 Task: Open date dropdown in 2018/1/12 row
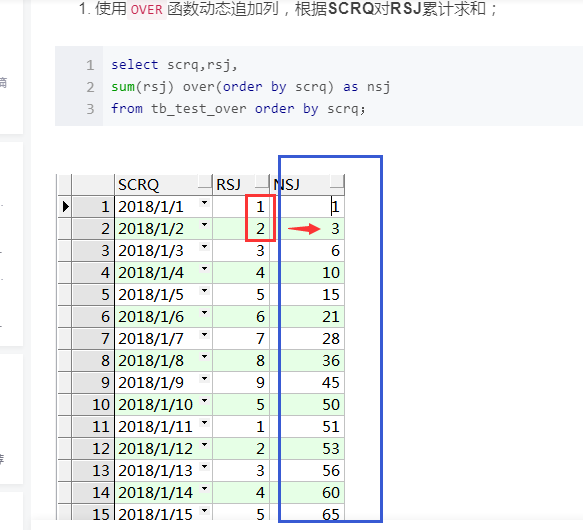click(x=204, y=444)
